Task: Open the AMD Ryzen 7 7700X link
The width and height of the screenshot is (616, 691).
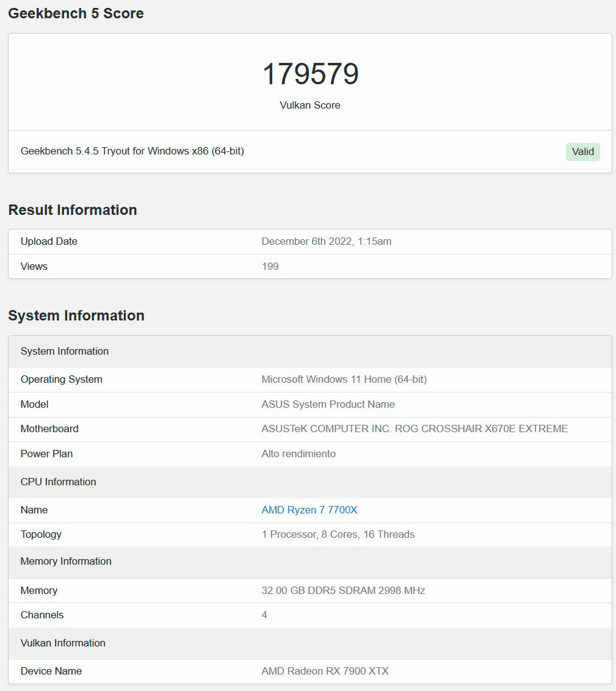Action: pos(310,510)
